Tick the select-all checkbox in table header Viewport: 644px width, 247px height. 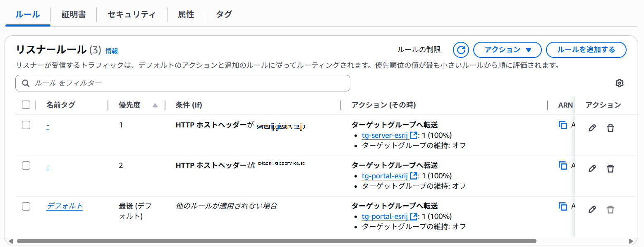click(26, 105)
